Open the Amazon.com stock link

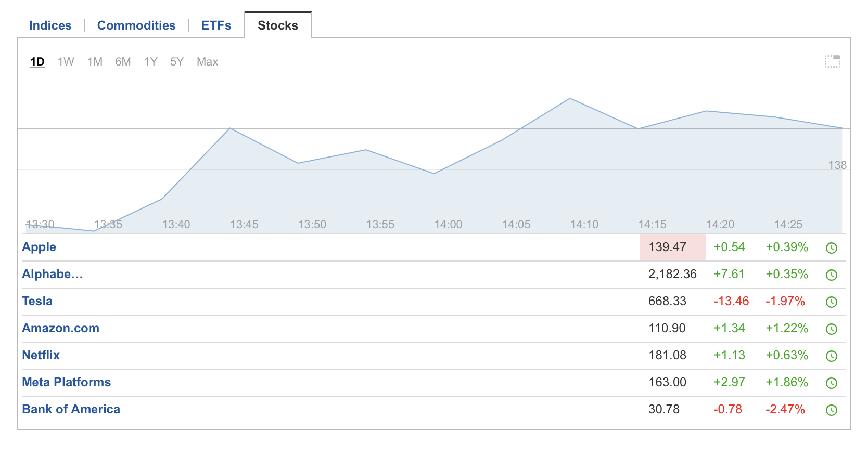click(x=61, y=328)
